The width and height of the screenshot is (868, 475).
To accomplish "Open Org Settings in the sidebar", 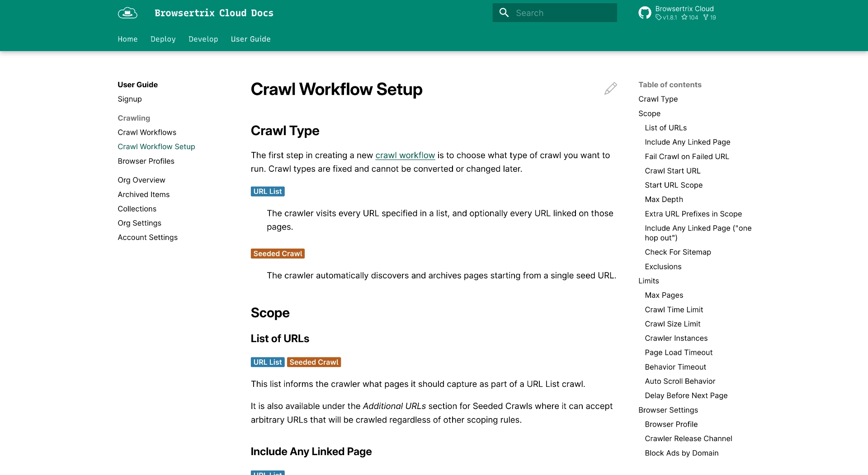I will tap(139, 223).
